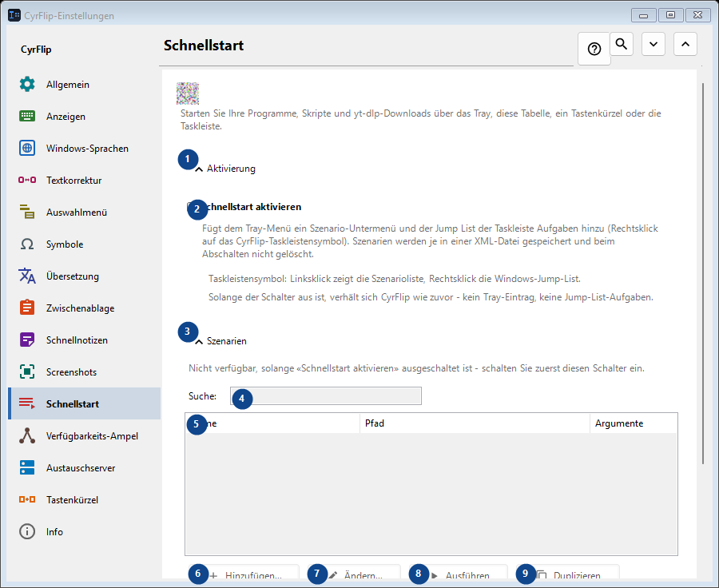Open the Austauschserver page

click(x=85, y=468)
